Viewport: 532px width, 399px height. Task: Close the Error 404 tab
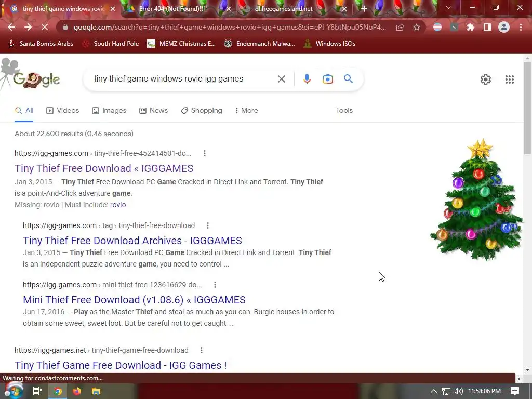(229, 9)
